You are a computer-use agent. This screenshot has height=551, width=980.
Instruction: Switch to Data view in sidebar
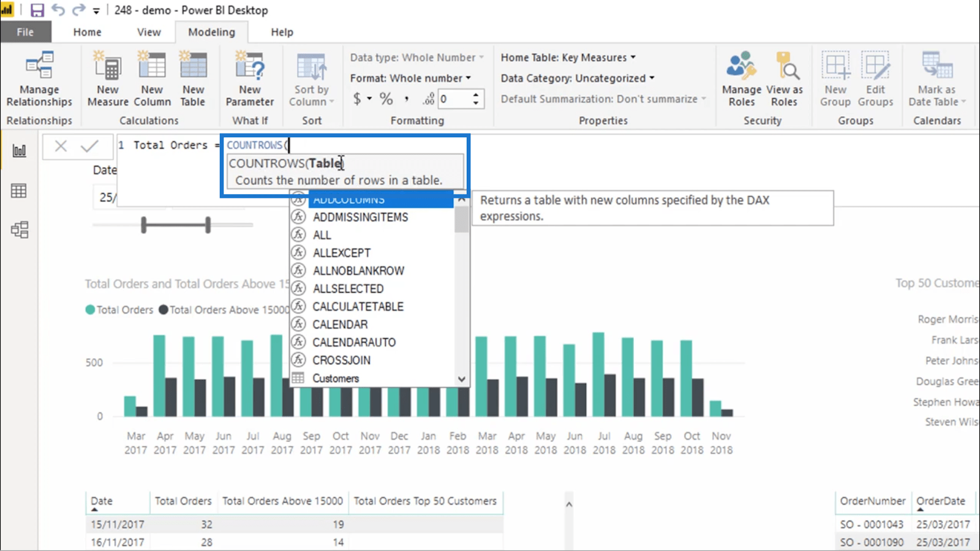pyautogui.click(x=19, y=191)
